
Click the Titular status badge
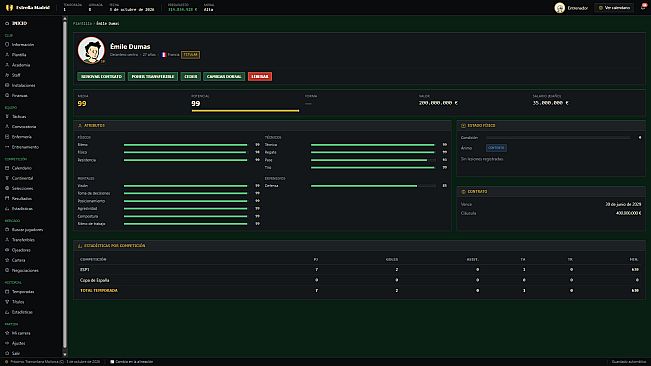191,55
